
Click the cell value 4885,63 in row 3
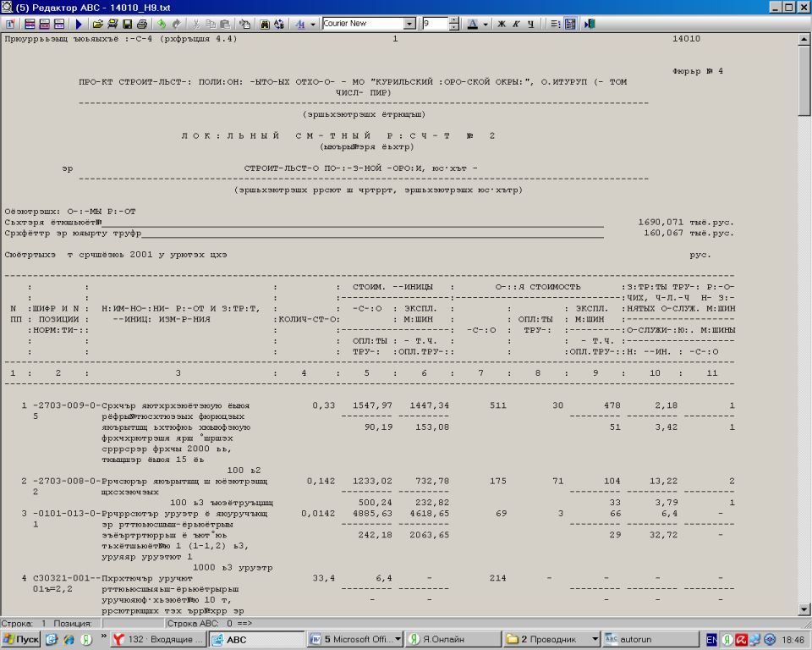(372, 513)
